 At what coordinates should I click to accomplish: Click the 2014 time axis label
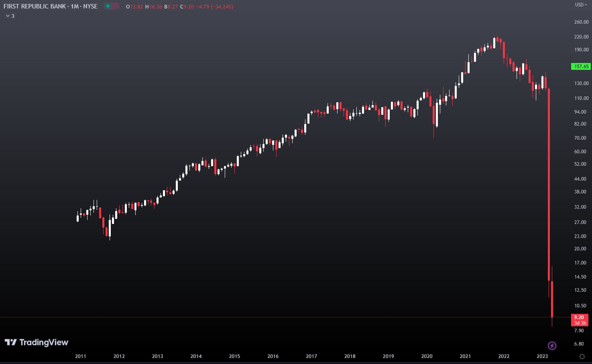tap(196, 356)
